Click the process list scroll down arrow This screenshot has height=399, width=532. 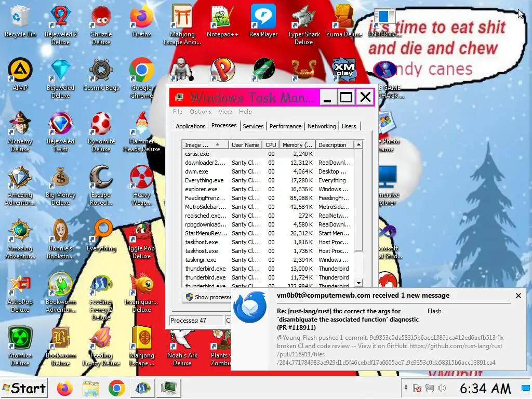coord(358,283)
